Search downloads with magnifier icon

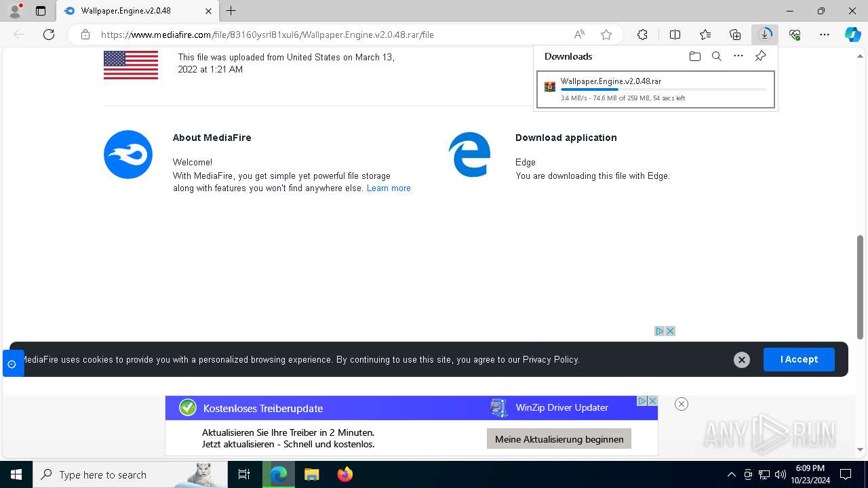[717, 56]
